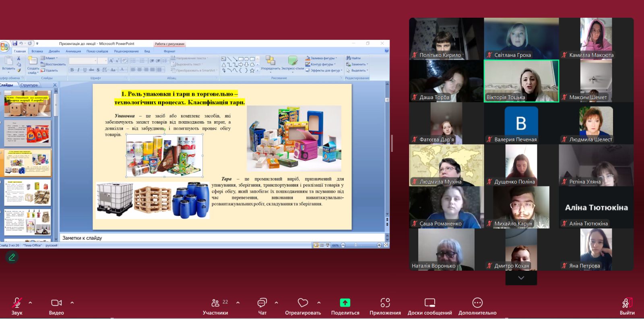Open the Чат chat panel
Viewport: 644px width, 319px height.
tap(262, 303)
